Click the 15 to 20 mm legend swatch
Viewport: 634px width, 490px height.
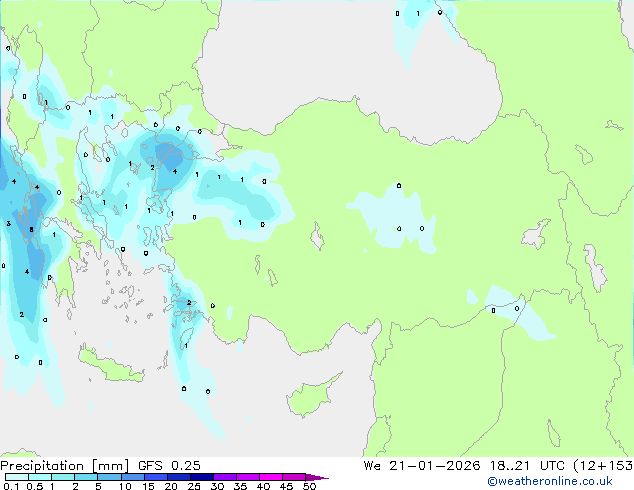click(x=155, y=477)
